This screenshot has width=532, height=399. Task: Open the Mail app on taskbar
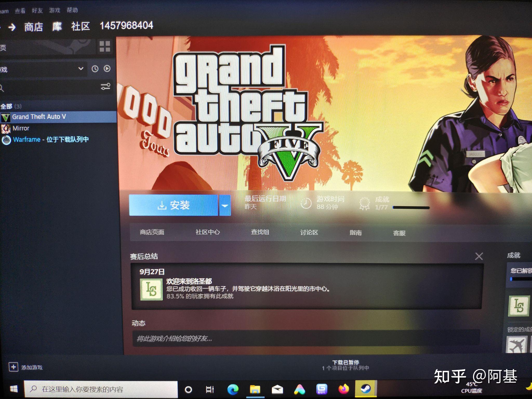(x=277, y=389)
